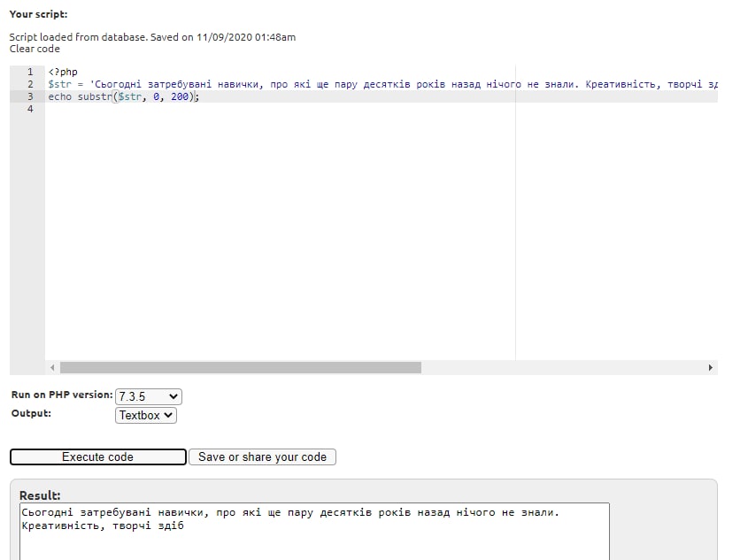Click the echo substr code line
Screen dimensions: 740x560
point(124,96)
